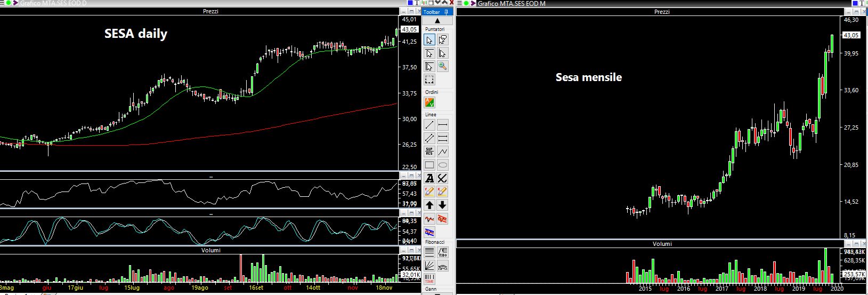Click the 43,05 price tag on monthly chart
868x295 pixels.
click(851, 35)
